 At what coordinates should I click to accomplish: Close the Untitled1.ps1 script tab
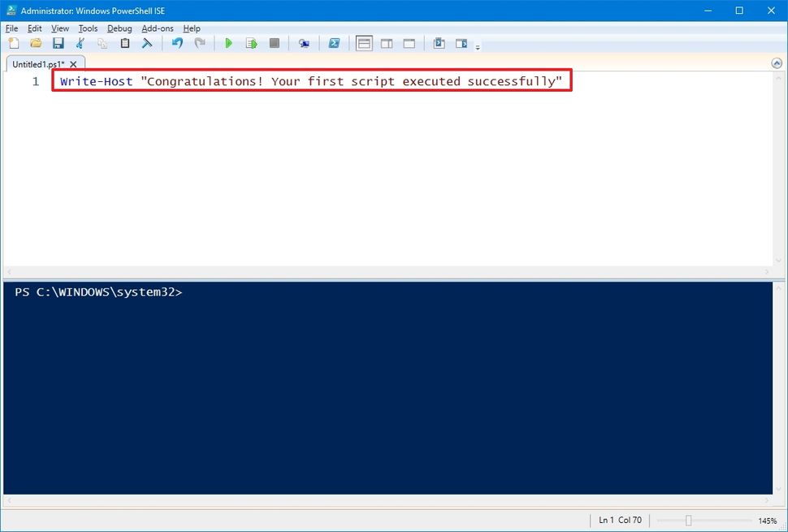click(73, 63)
